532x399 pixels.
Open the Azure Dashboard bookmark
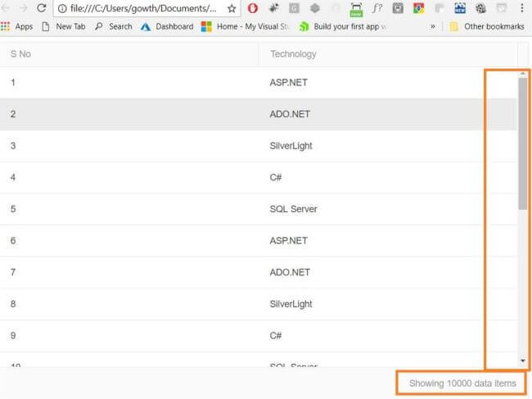point(167,26)
